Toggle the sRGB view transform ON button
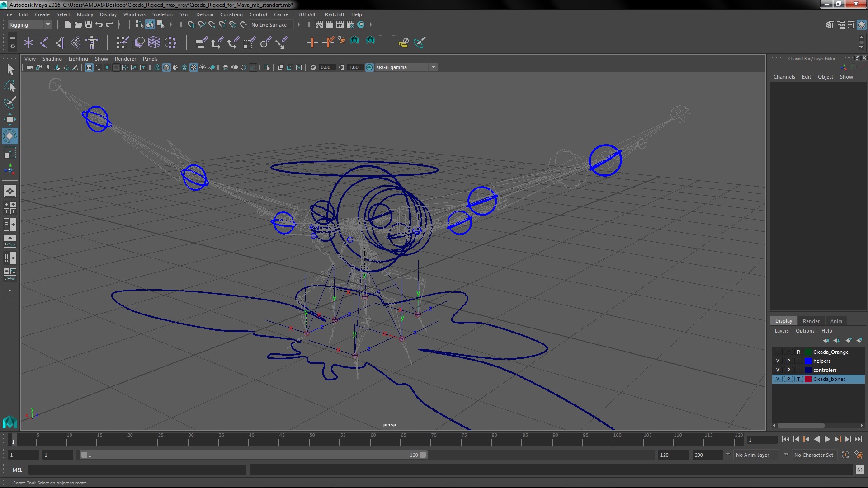Screen dimensions: 868x488 [x=369, y=67]
